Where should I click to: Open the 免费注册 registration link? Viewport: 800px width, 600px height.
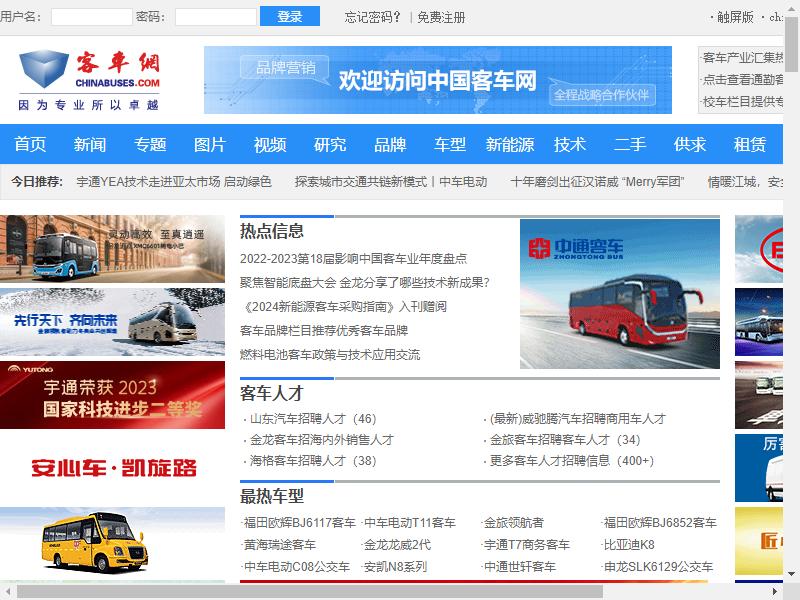pos(441,17)
